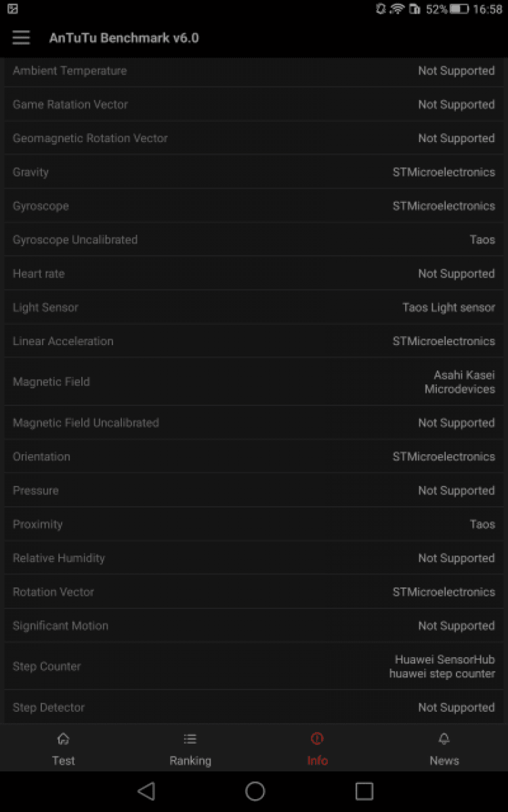The image size is (508, 812).
Task: Tap the Wi-Fi status icon
Action: pos(397,9)
